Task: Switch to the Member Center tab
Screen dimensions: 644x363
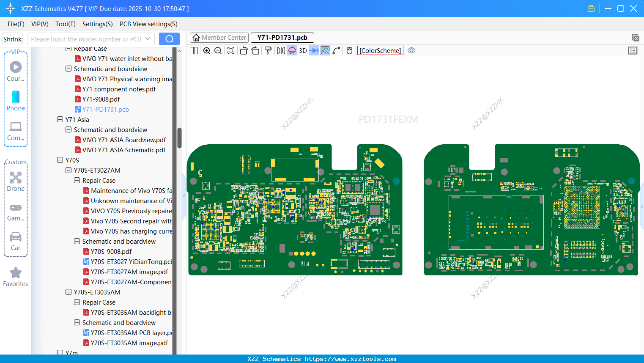Action: (x=219, y=38)
